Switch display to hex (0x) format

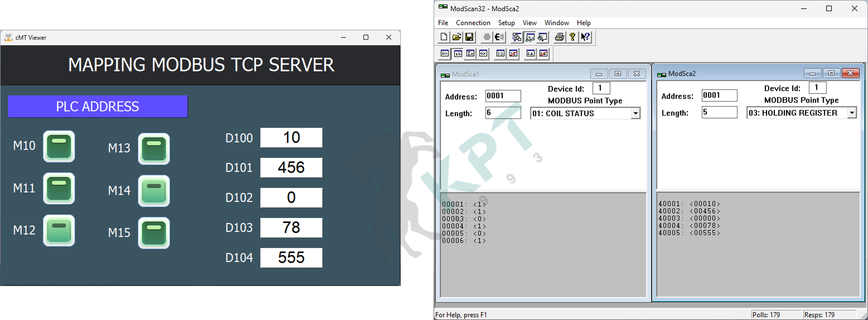(483, 53)
